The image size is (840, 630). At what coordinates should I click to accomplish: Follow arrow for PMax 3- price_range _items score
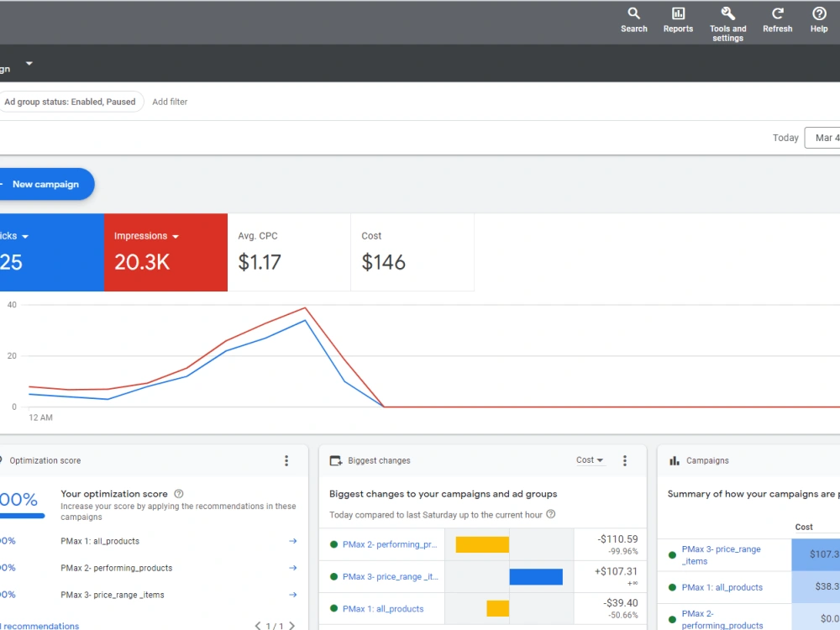(x=292, y=595)
